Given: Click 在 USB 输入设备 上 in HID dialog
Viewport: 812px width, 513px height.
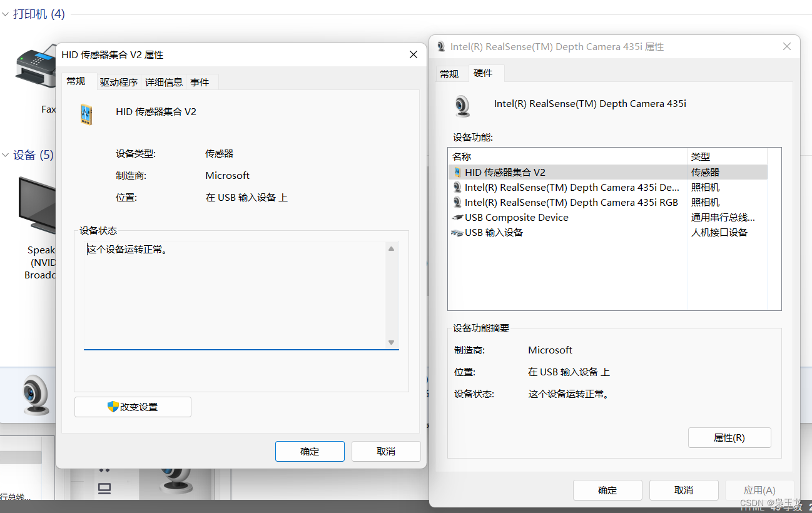Looking at the screenshot, I should pos(246,198).
